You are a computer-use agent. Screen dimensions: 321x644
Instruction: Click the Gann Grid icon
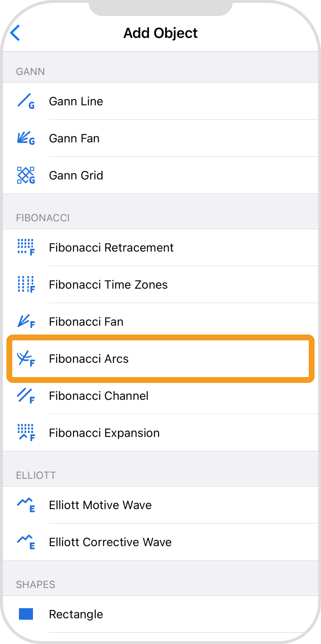pos(26,175)
